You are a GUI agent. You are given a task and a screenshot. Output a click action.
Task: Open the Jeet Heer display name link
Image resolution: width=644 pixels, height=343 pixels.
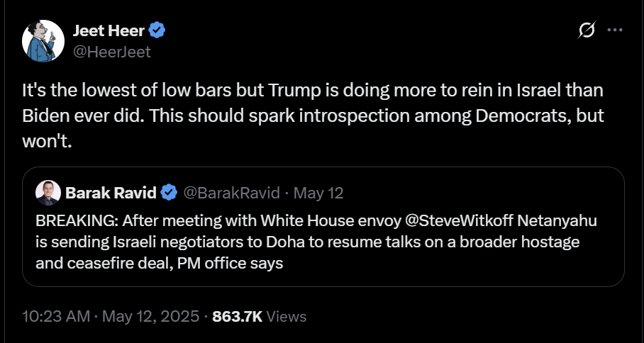coord(109,30)
